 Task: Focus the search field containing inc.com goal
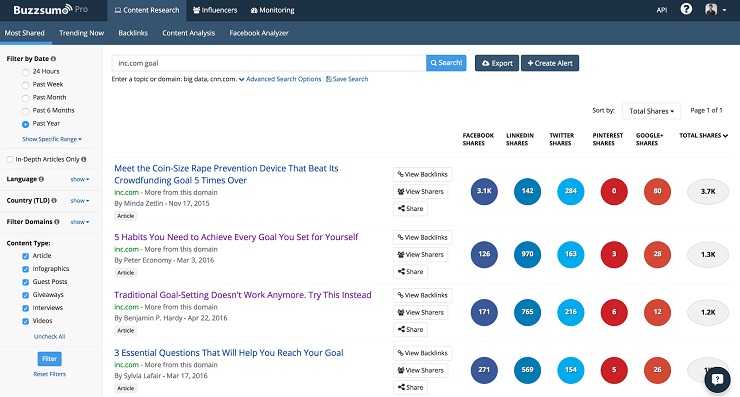[269, 63]
